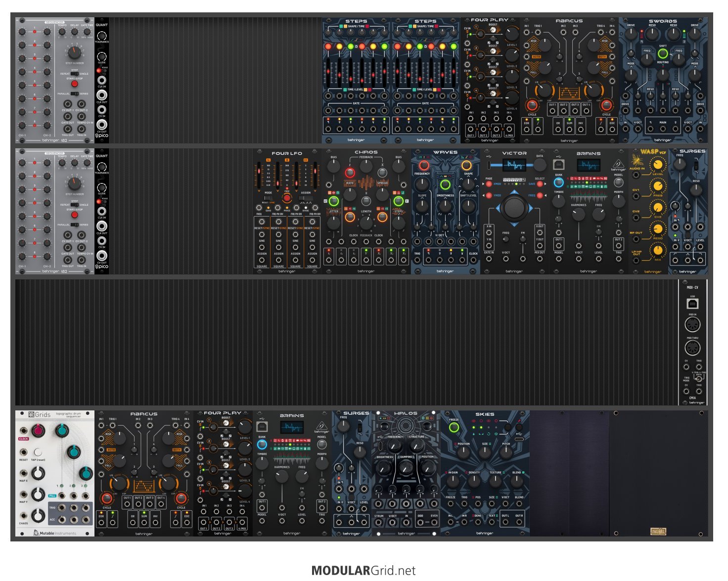Click the Audio In jack on Wasp VCF

636,175
